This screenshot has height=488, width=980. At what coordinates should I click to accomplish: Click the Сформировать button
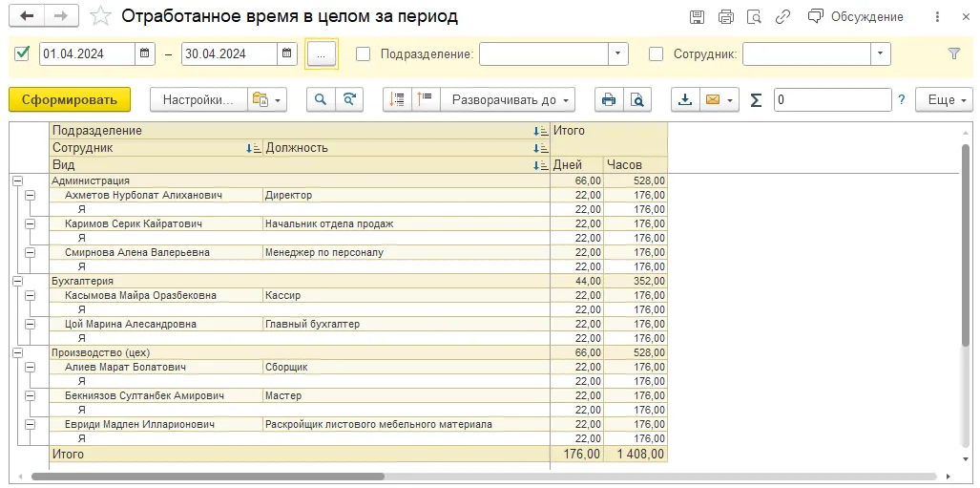pyautogui.click(x=70, y=99)
